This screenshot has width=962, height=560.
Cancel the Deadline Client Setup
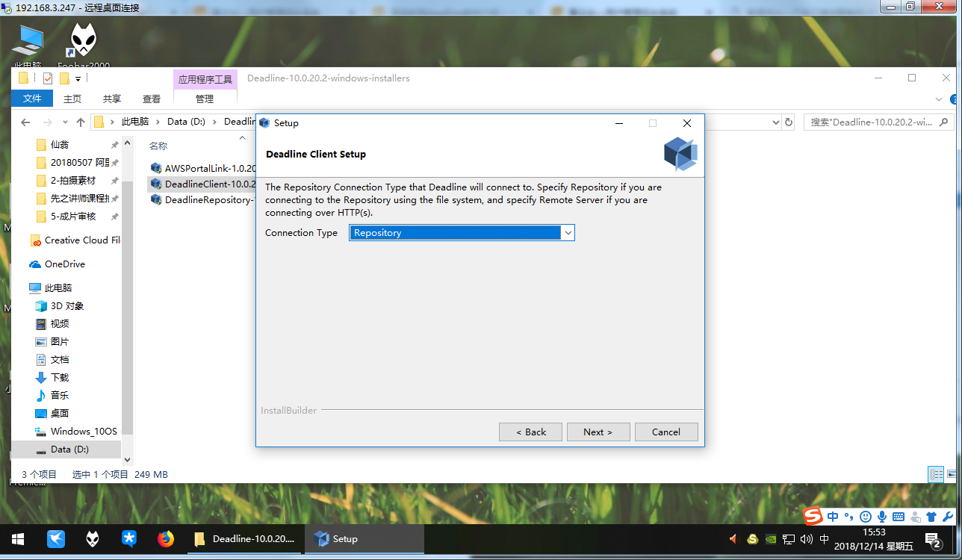pyautogui.click(x=665, y=432)
